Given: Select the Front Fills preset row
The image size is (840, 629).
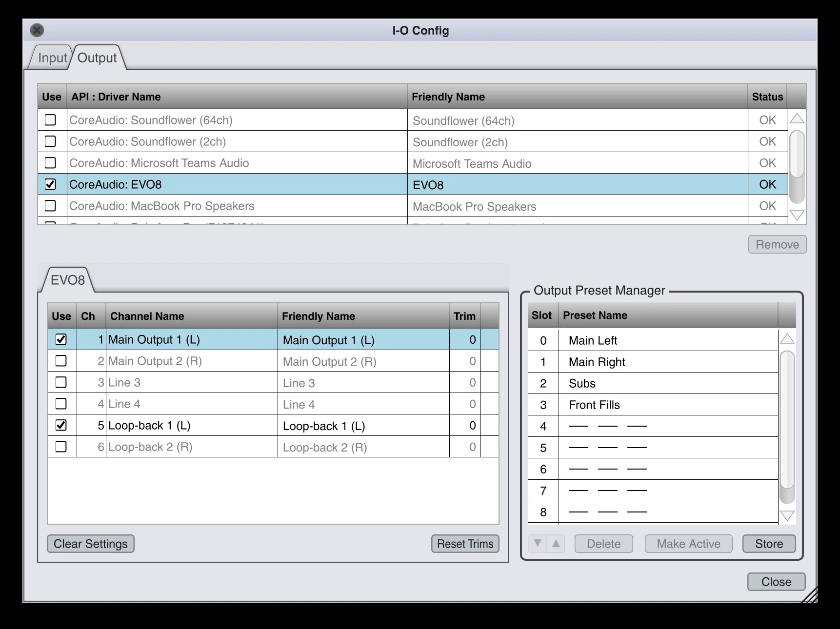Looking at the screenshot, I should pyautogui.click(x=653, y=405).
